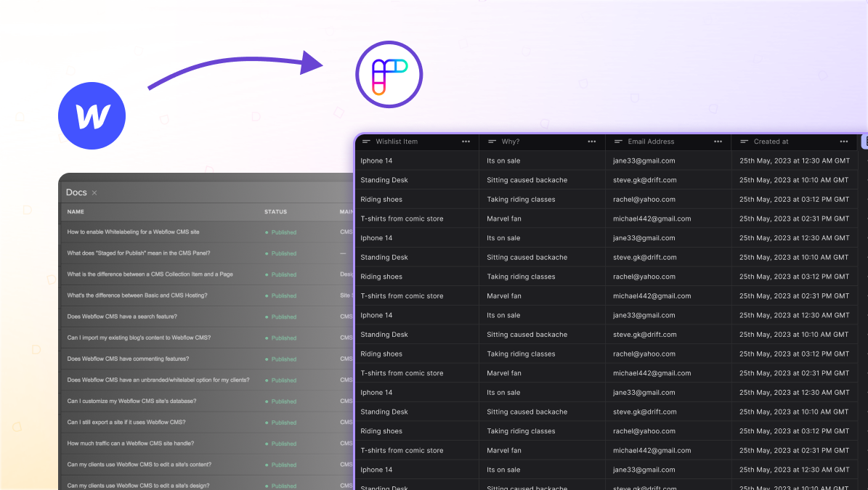868x490 pixels.
Task: Click Published status on the import blog content row
Action: pos(280,338)
